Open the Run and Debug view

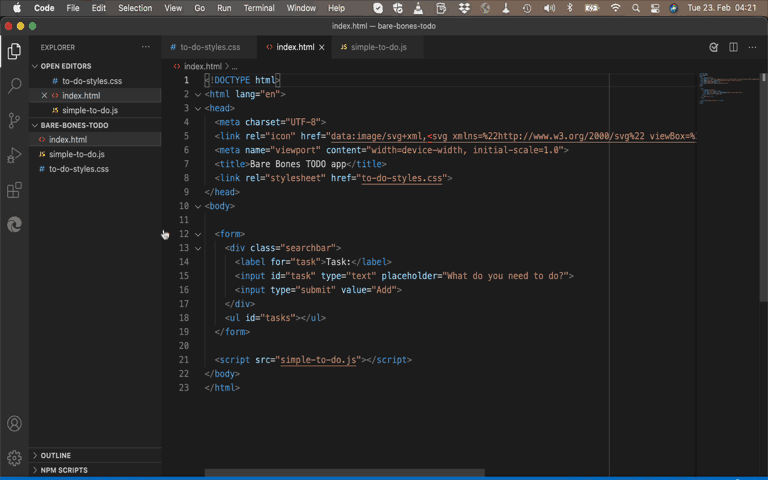click(14, 155)
